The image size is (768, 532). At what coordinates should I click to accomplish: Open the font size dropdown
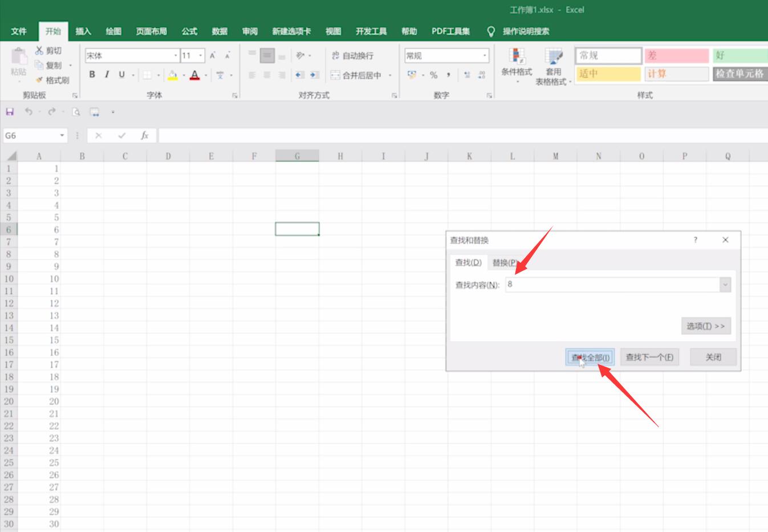pyautogui.click(x=201, y=55)
